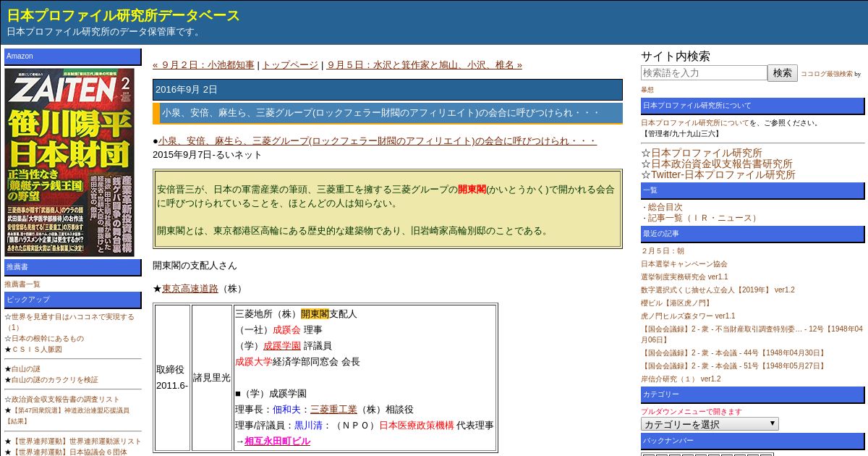Screen dimensions: 868x456
Task: Open the 総合目次 link
Action: (x=665, y=207)
